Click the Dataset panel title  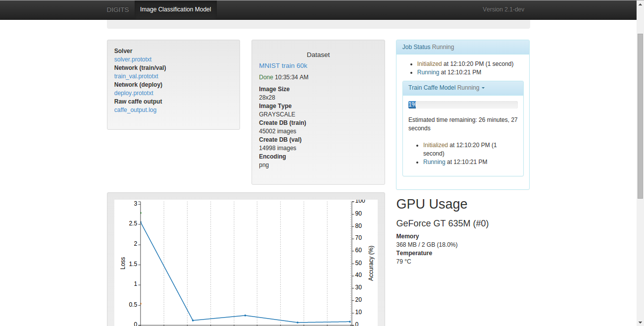click(x=318, y=55)
